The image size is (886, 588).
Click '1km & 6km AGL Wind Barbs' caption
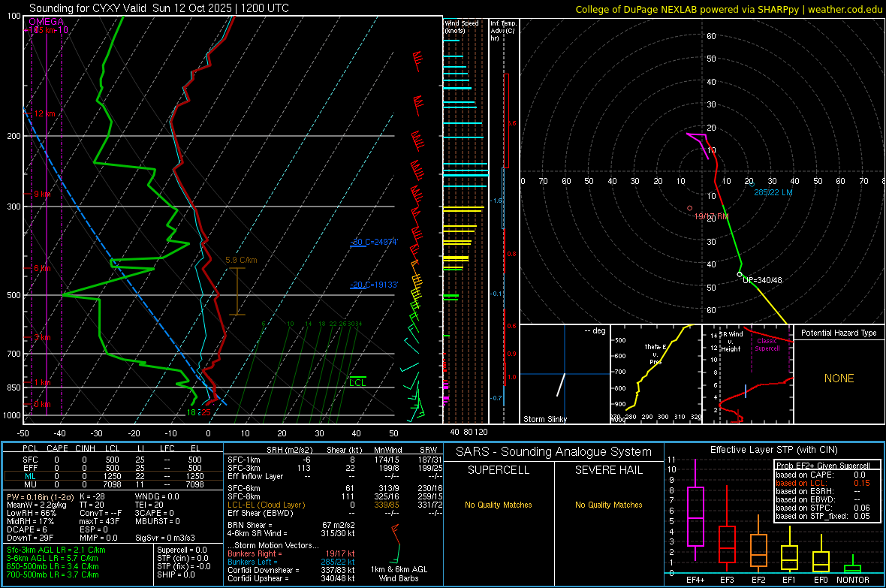click(x=399, y=574)
